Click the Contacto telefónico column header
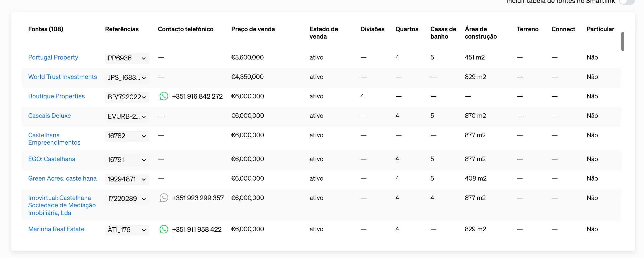The width and height of the screenshot is (644, 258). tap(185, 29)
